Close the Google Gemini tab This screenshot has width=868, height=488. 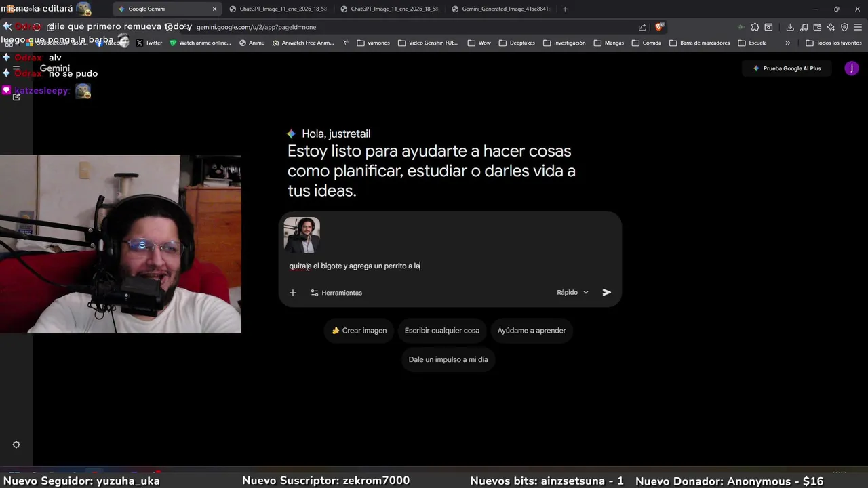pos(214,9)
